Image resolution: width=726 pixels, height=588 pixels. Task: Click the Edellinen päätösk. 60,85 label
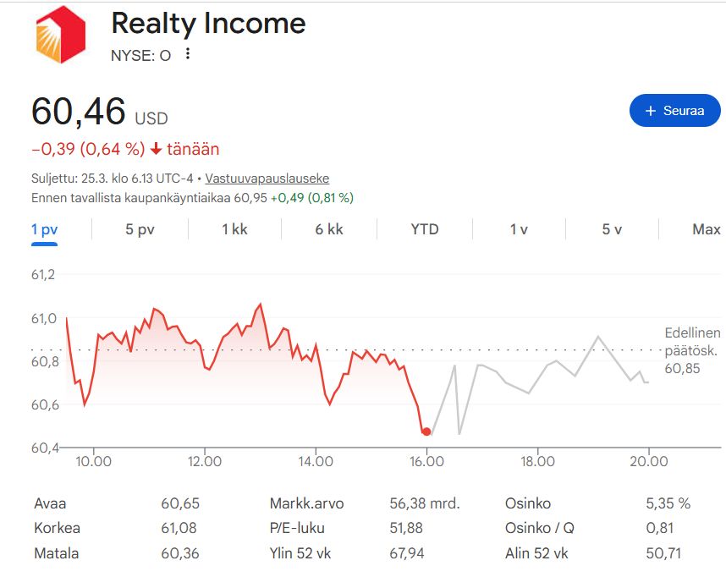pos(691,350)
